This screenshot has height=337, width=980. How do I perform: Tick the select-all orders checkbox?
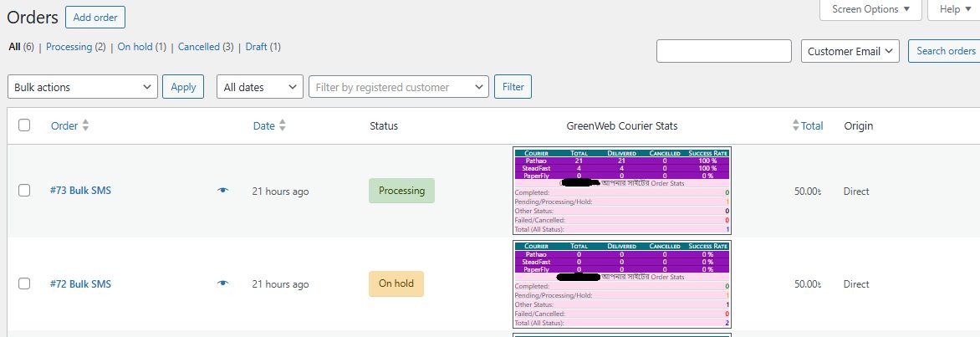[24, 125]
